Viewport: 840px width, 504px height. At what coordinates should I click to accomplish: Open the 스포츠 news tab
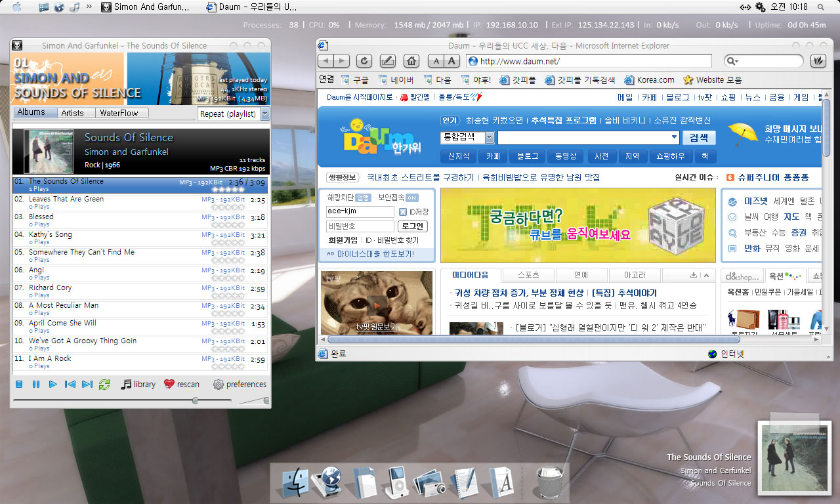tap(528, 275)
